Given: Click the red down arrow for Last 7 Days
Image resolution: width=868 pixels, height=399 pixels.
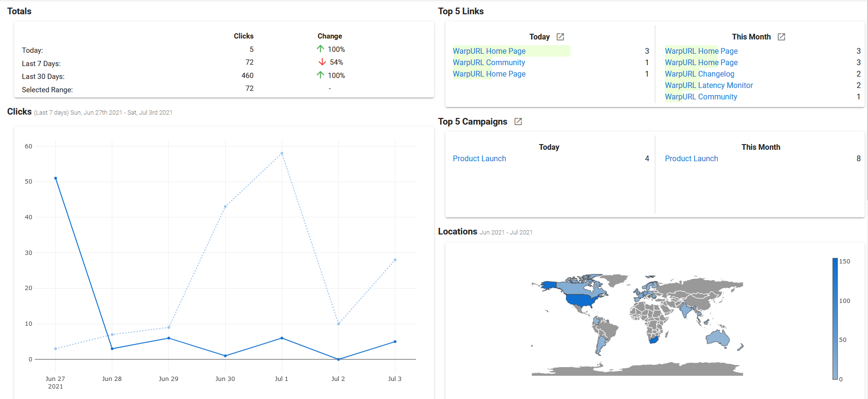Looking at the screenshot, I should (322, 62).
